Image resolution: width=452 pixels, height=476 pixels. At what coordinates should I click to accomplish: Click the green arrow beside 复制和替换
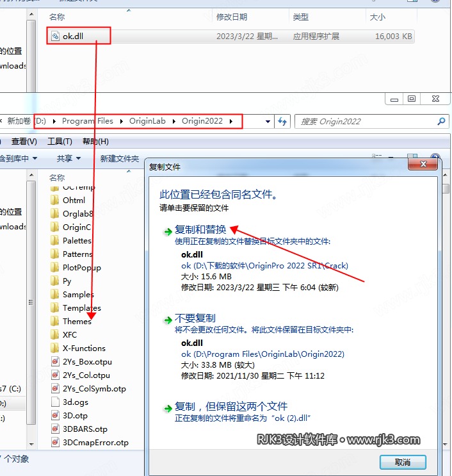pos(168,232)
